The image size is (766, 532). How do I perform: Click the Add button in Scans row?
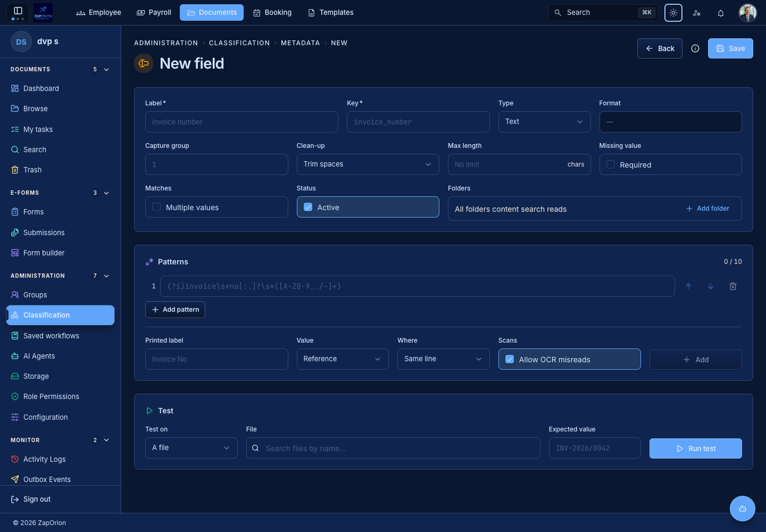pos(696,360)
